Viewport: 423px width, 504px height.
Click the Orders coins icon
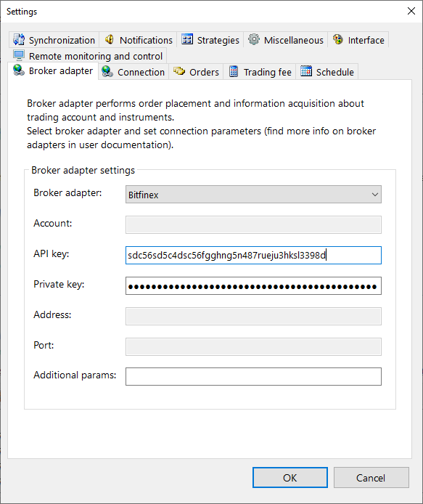coord(179,71)
